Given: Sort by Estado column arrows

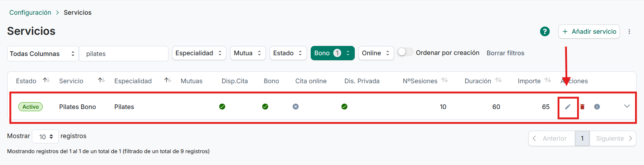Looking at the screenshot, I should point(46,80).
